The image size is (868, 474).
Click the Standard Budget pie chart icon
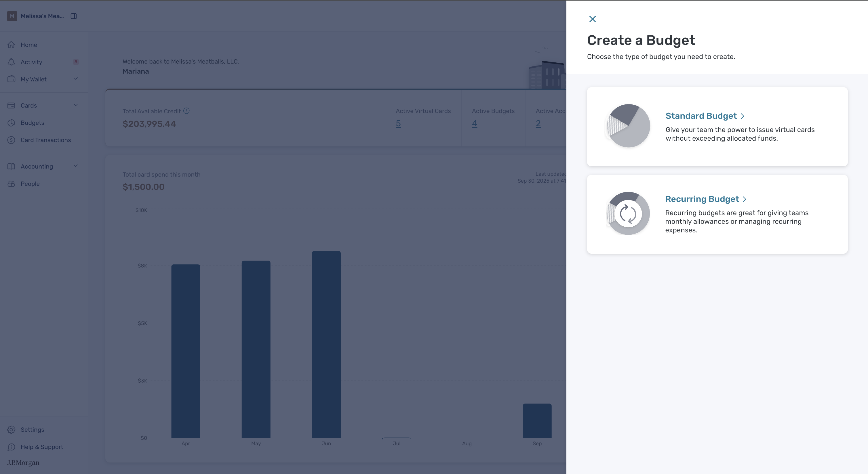(x=628, y=126)
